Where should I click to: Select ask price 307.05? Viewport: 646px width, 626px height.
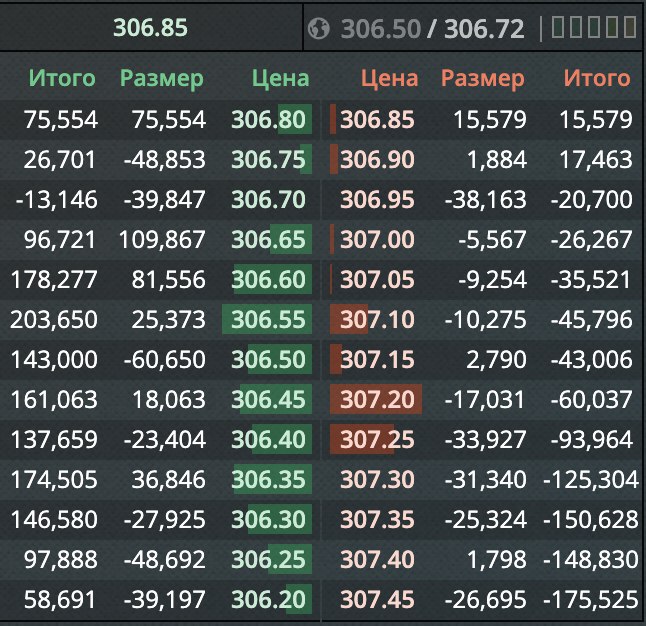[377, 279]
